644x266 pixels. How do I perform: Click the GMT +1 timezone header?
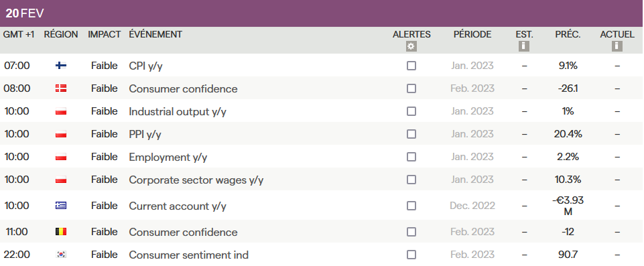click(19, 34)
